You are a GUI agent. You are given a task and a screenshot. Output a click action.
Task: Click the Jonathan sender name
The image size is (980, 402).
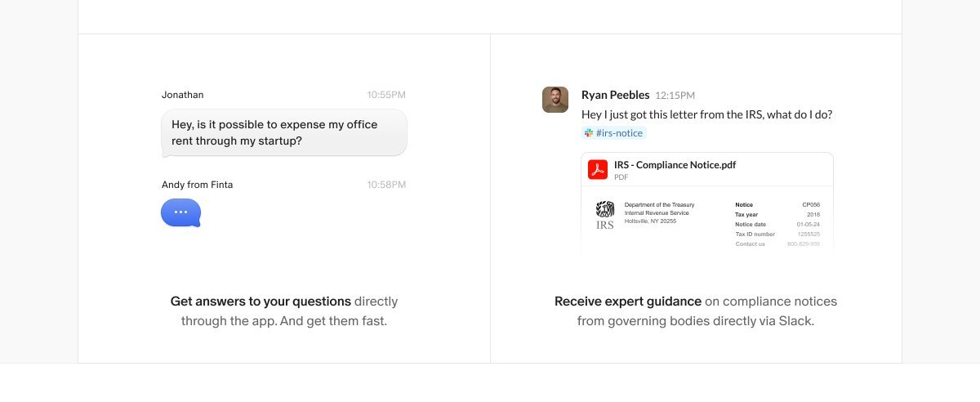[x=182, y=95]
